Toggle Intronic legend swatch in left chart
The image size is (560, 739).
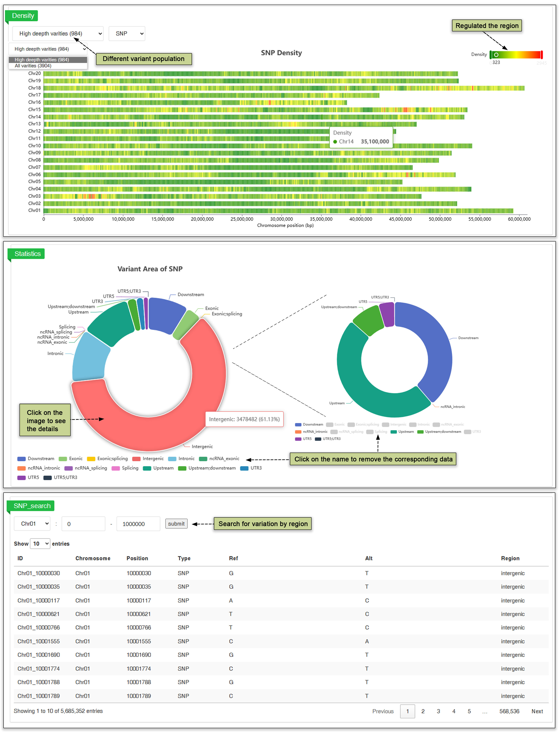click(x=172, y=459)
